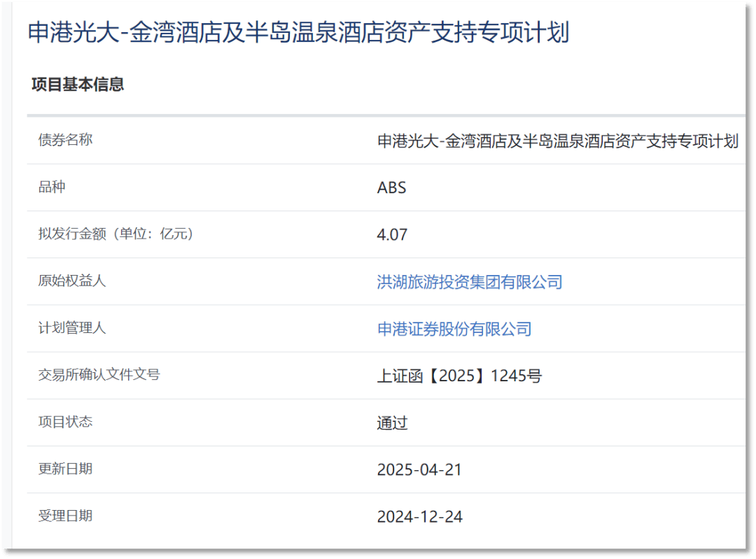The image size is (756, 559).
Task: Click the 品种 label
Action: pos(52,187)
